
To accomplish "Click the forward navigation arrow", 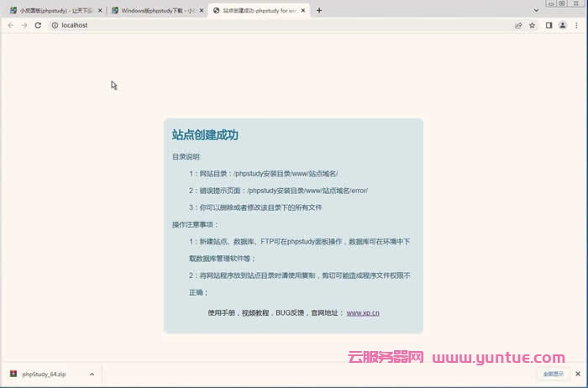I will (24, 25).
